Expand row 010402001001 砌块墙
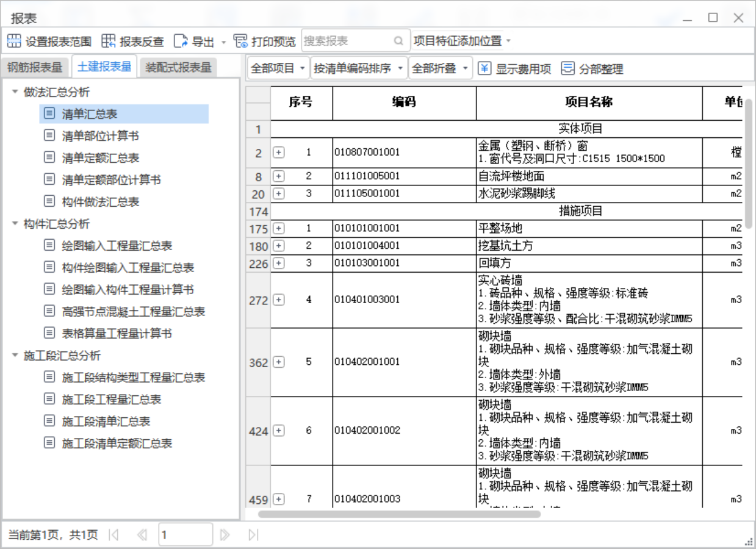This screenshot has height=549, width=756. [x=279, y=362]
